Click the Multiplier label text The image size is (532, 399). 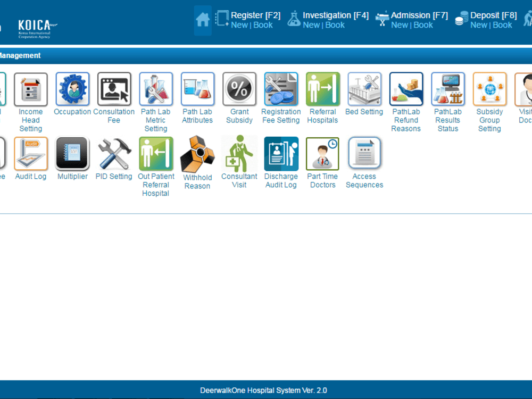click(72, 177)
